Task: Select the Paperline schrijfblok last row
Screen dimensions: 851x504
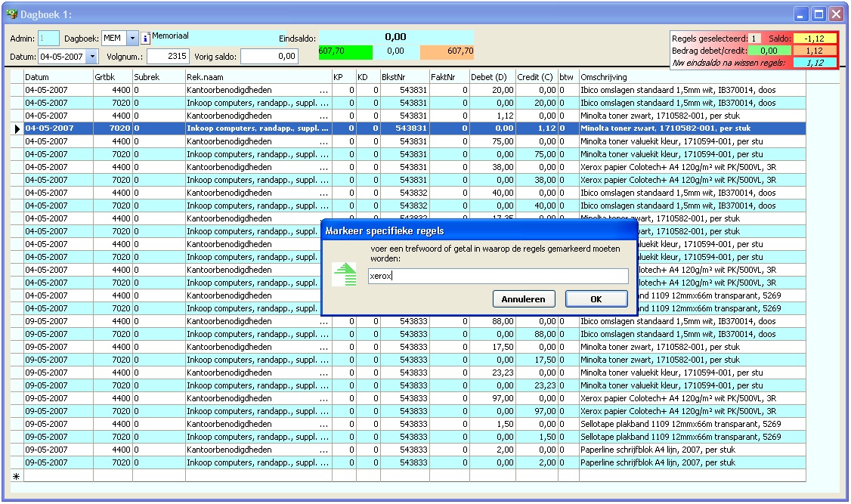Action: [658, 462]
